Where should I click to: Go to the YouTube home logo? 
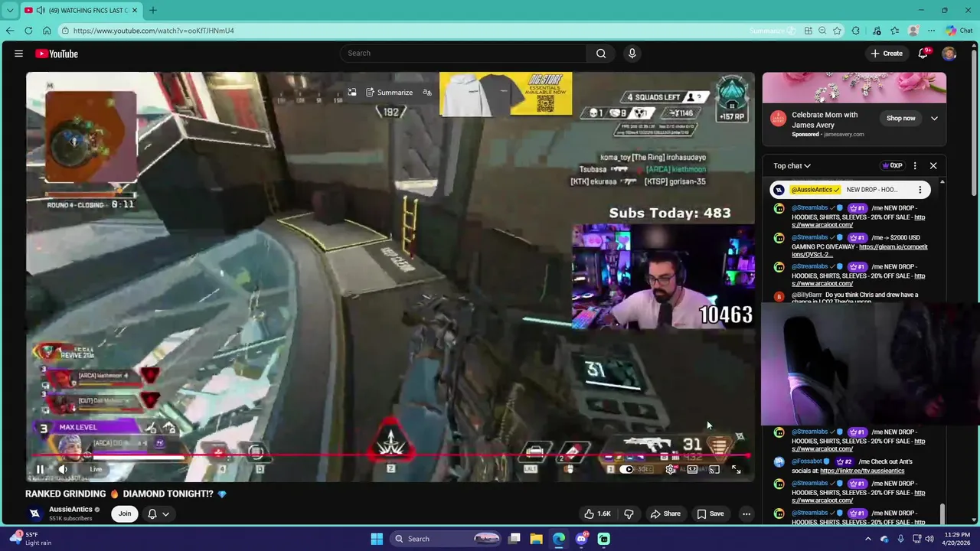[57, 54]
